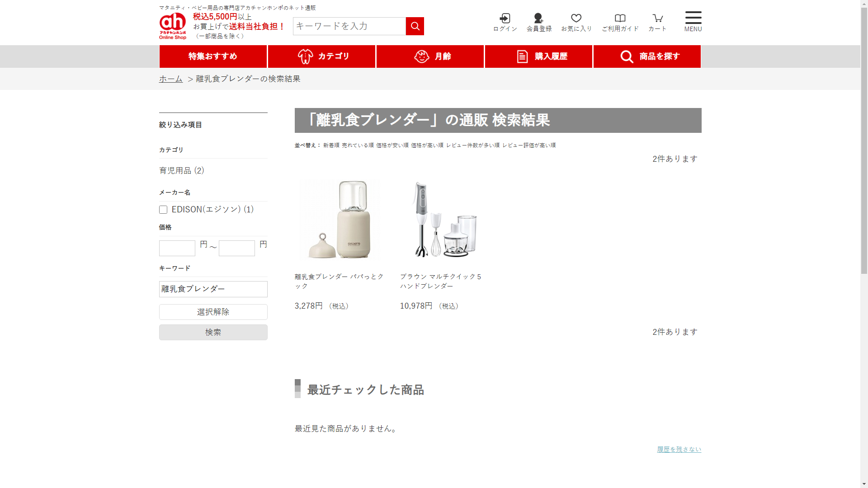
Task: Open the 月齢 navigation tab
Action: click(430, 56)
